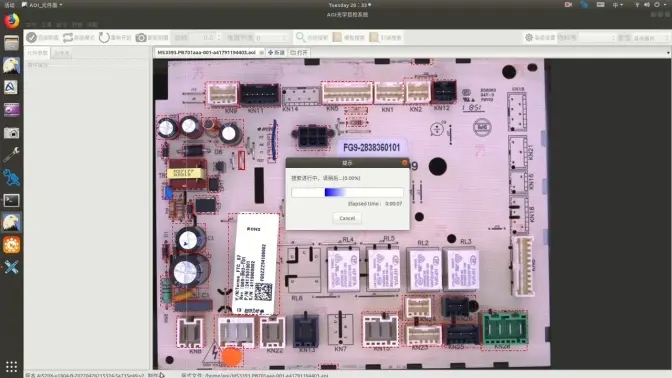Click the FG9-2838360101 label on board image
Image resolution: width=672 pixels, height=378 pixels.
(372, 148)
